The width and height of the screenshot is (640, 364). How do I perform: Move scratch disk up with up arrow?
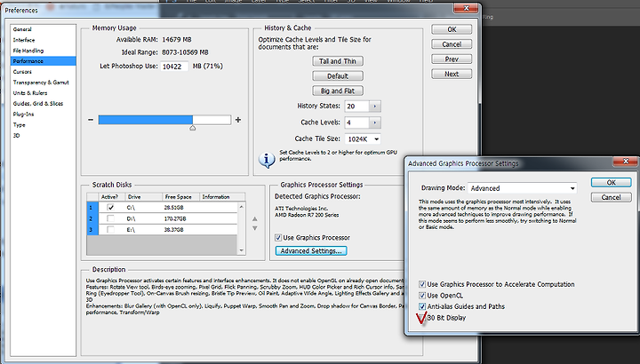tap(255, 219)
